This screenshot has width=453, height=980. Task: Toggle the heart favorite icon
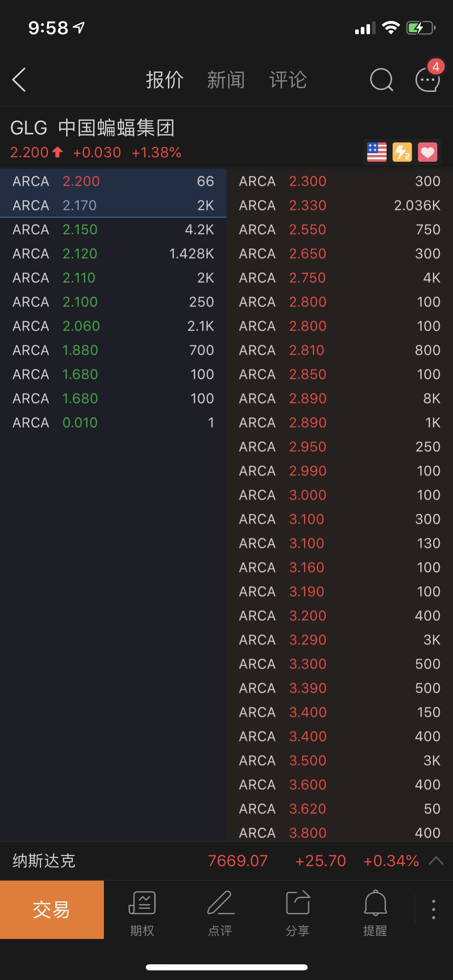click(x=427, y=152)
